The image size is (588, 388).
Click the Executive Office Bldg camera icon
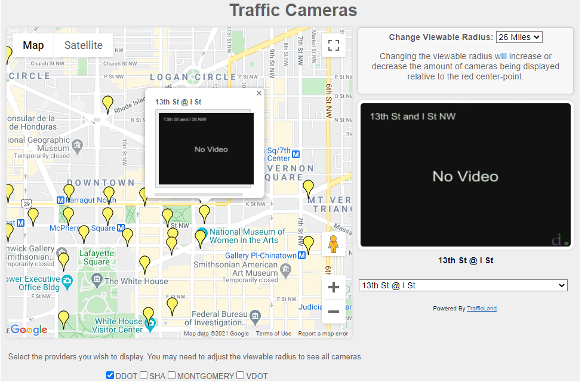tap(67, 282)
